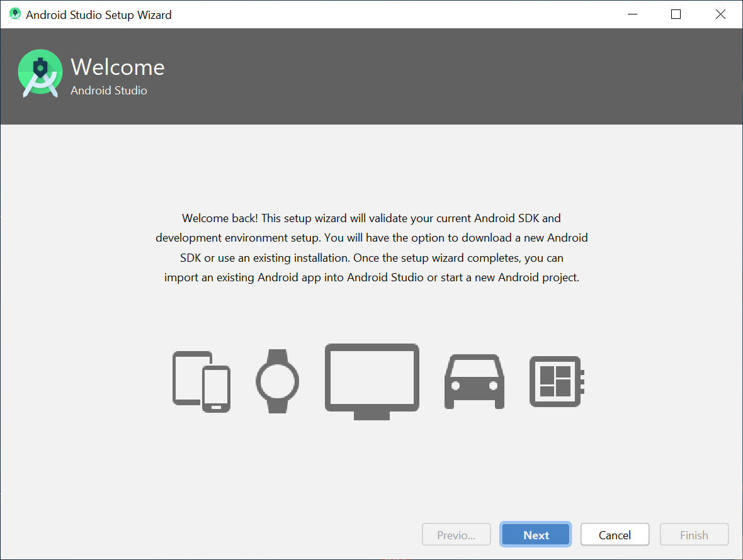Click the grayed-out Finish button
This screenshot has height=560, width=743.
694,534
